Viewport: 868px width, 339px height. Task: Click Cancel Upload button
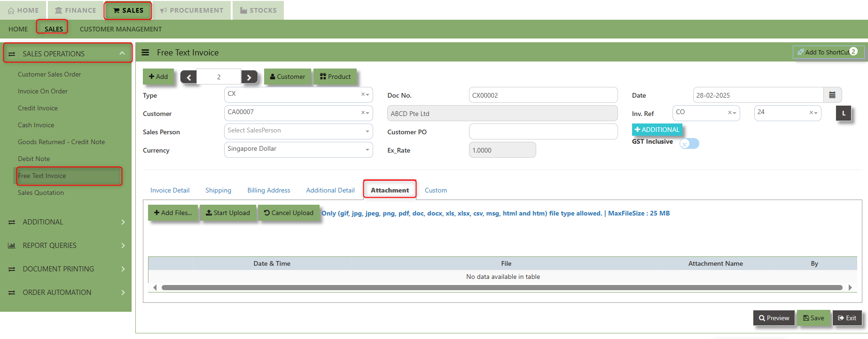(x=289, y=213)
